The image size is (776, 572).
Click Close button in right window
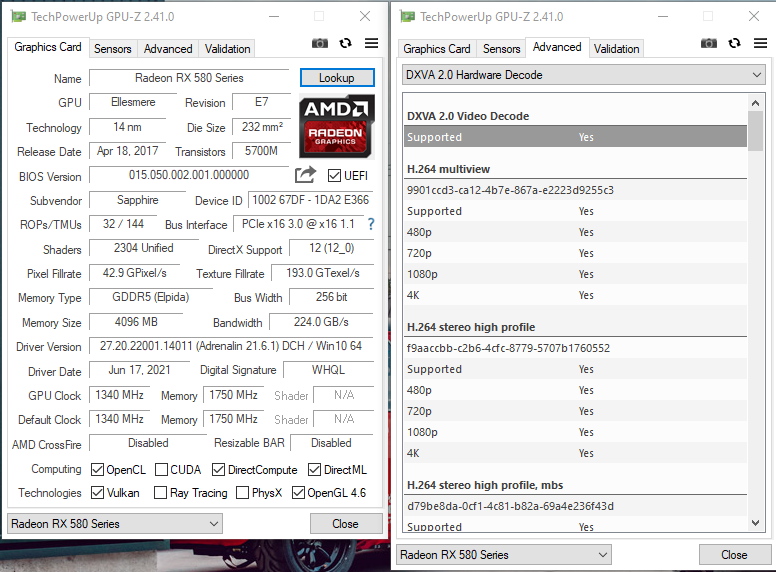click(734, 555)
